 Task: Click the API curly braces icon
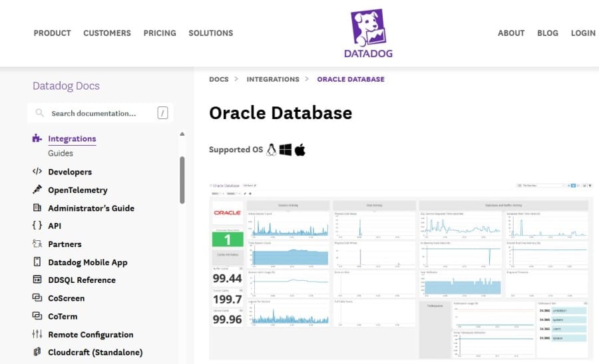point(37,226)
